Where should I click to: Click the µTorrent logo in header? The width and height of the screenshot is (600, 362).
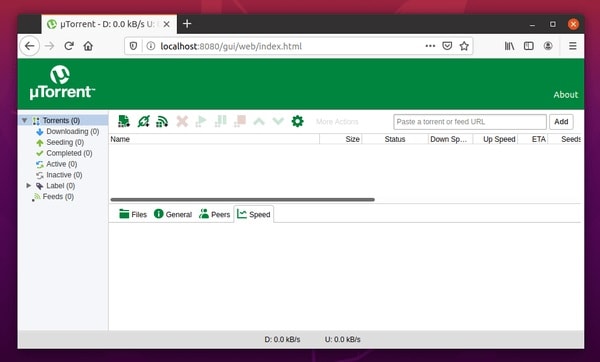[x=62, y=82]
